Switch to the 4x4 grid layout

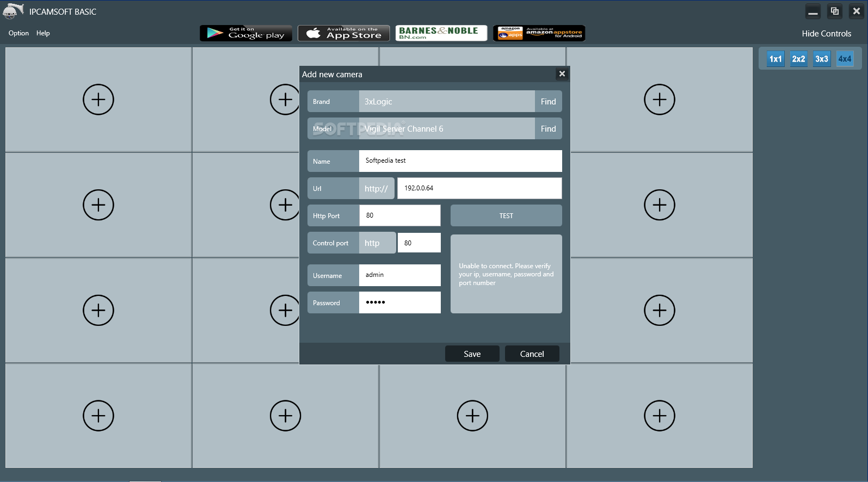(x=845, y=59)
